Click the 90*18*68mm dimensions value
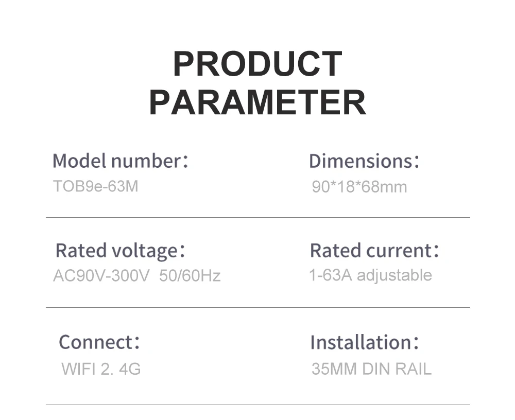Screen dimensions: 515x420 pos(359,186)
